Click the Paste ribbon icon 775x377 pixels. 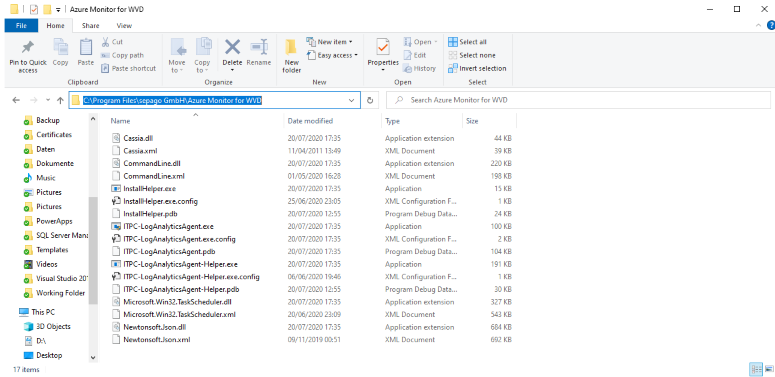coord(86,48)
